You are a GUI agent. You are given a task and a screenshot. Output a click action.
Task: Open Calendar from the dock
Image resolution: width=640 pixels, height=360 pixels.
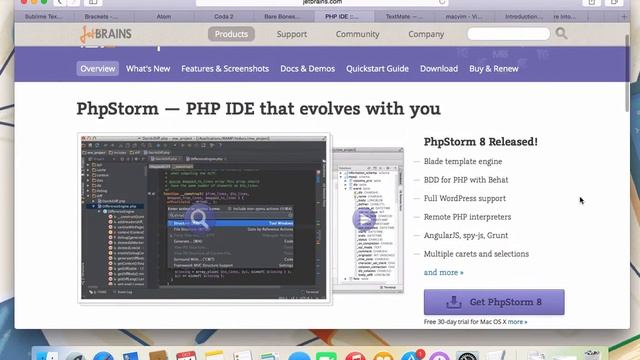tap(186, 355)
